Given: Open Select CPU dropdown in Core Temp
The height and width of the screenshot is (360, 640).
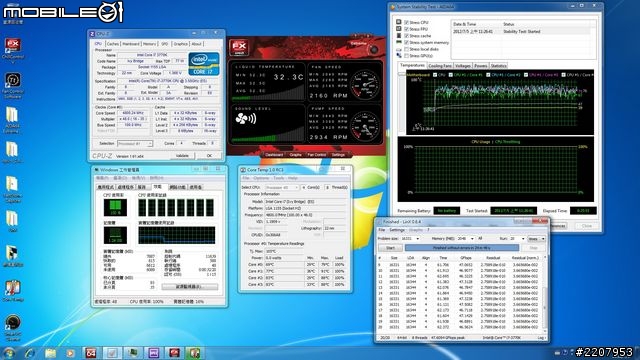Looking at the screenshot, I should 282,187.
